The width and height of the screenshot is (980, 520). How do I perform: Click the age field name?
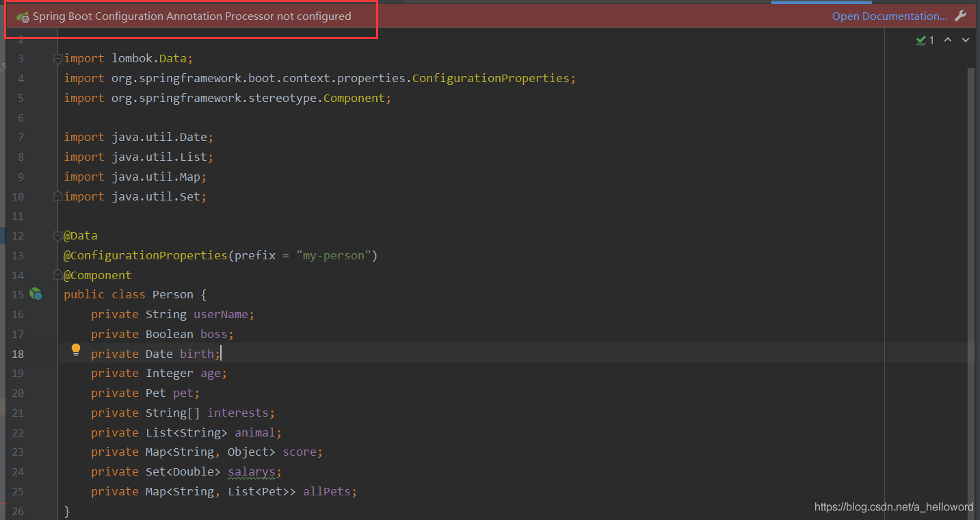click(x=210, y=373)
